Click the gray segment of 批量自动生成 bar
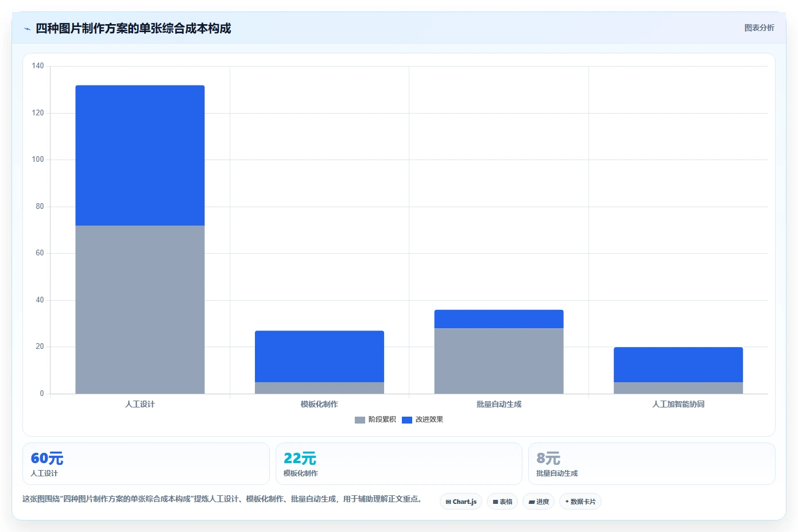Image resolution: width=798 pixels, height=532 pixels. (499, 361)
